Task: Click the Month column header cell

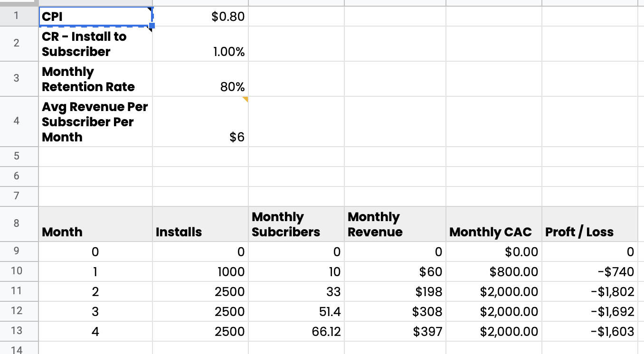Action: [x=95, y=224]
